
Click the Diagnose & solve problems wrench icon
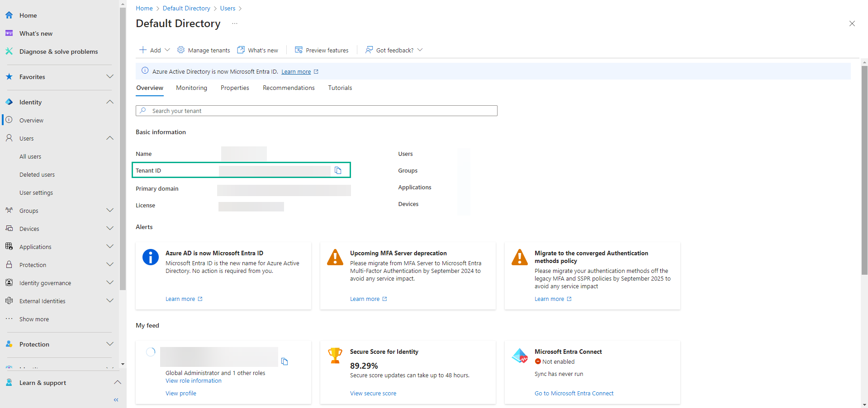coord(9,52)
